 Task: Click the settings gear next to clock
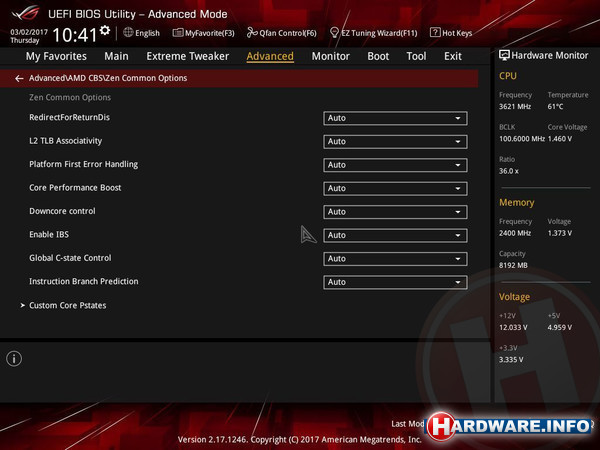point(105,30)
